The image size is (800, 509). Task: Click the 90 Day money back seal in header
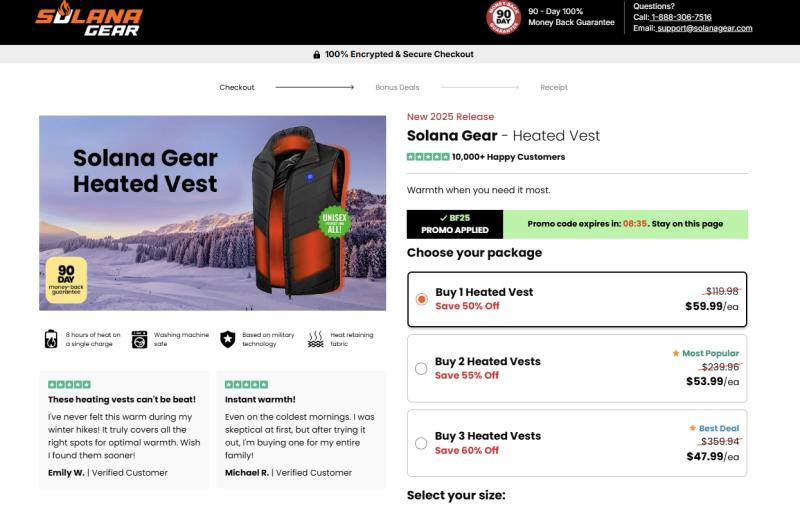503,17
